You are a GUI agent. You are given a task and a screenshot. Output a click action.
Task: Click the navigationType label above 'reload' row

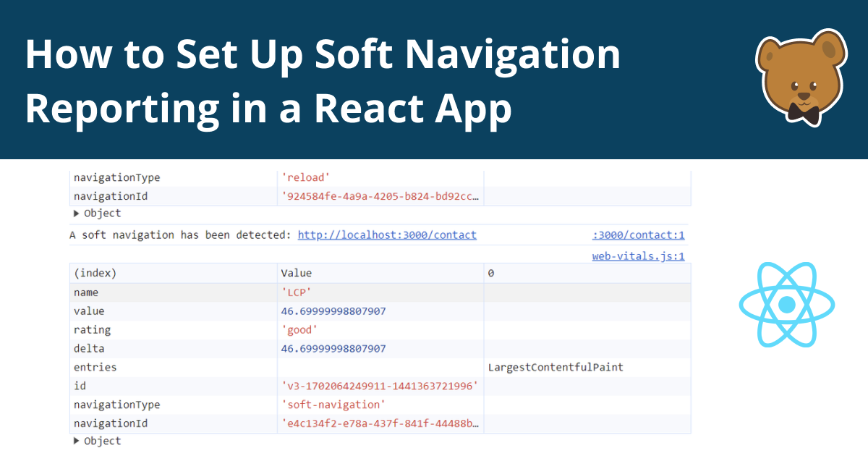tap(116, 177)
